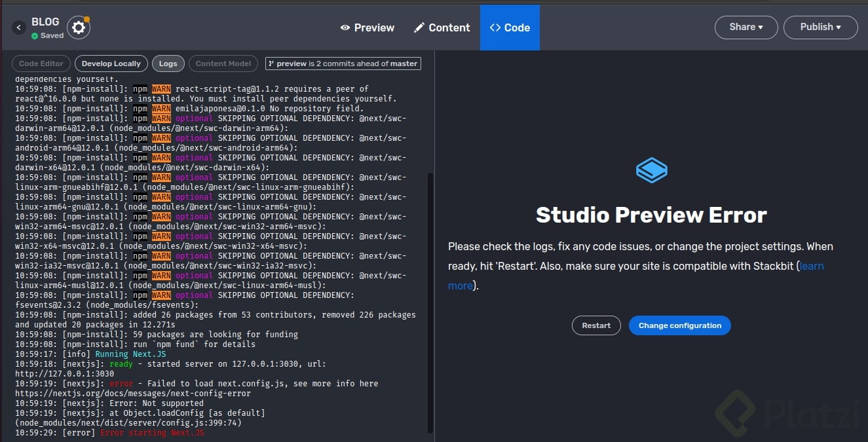868x442 pixels.
Task: Select the Code tab
Action: (510, 28)
